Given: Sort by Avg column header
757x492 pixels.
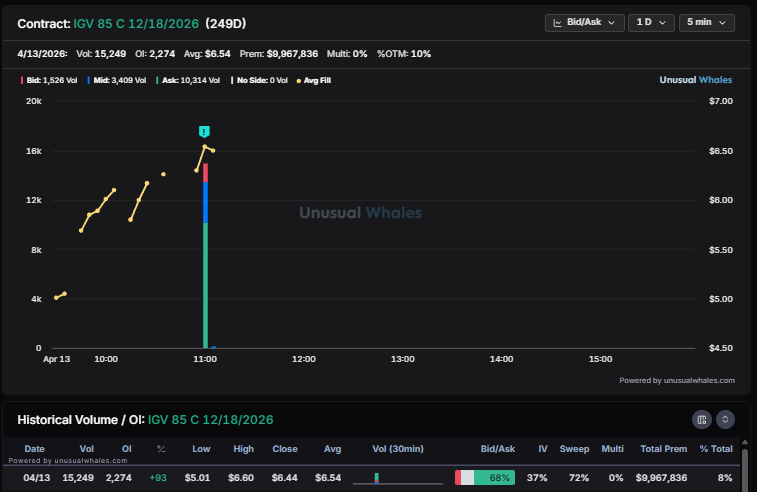Looking at the screenshot, I should pos(332,449).
